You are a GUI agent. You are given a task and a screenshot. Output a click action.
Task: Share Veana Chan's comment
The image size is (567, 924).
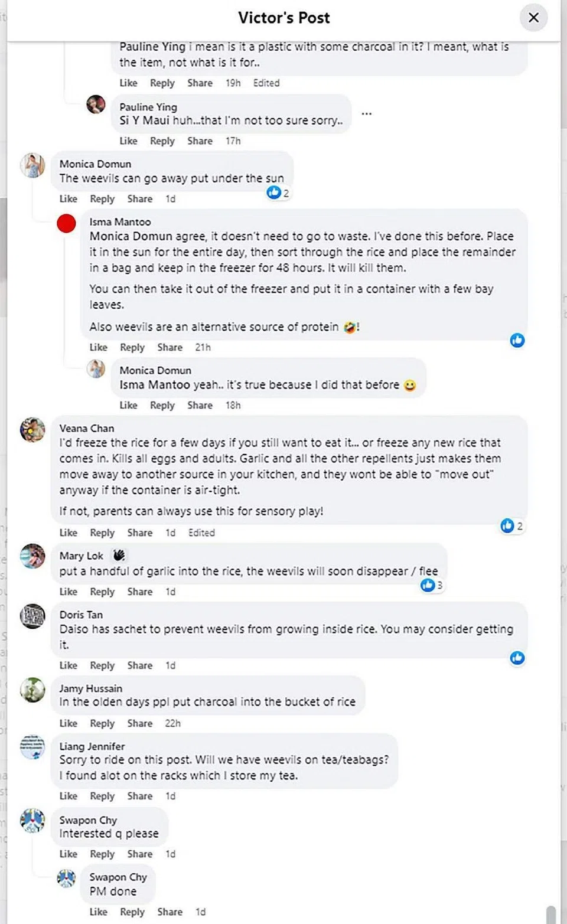140,533
